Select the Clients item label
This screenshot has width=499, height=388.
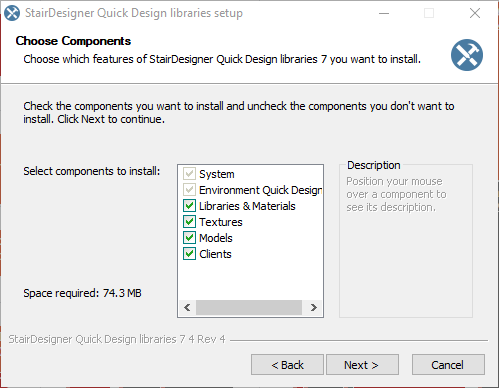point(215,254)
